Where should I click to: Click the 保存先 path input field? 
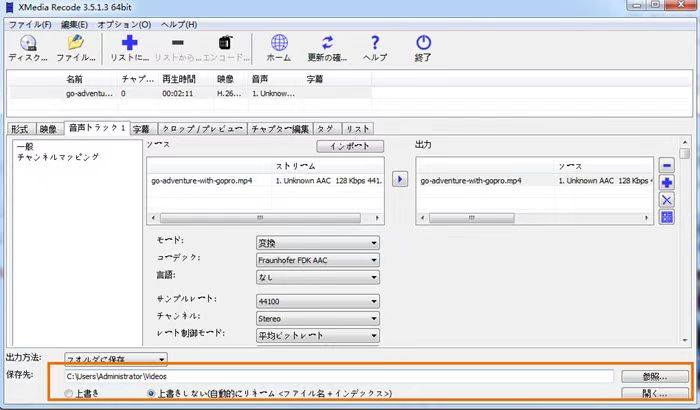point(339,377)
